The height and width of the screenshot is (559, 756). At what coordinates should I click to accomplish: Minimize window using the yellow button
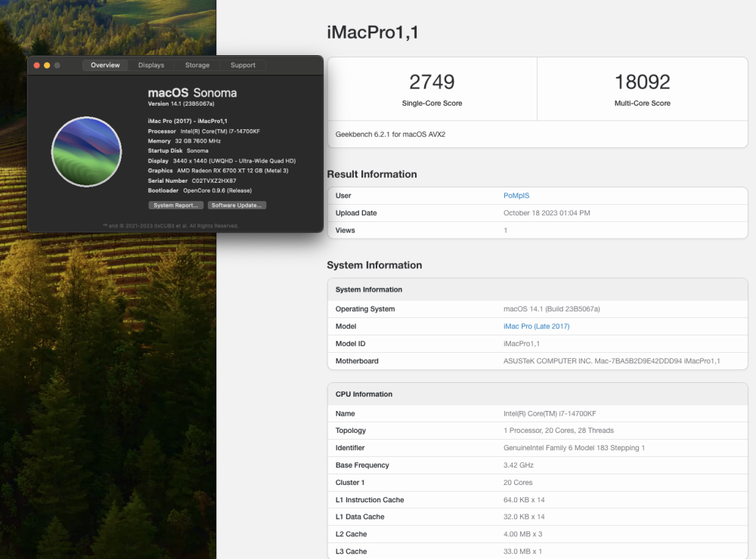47,65
